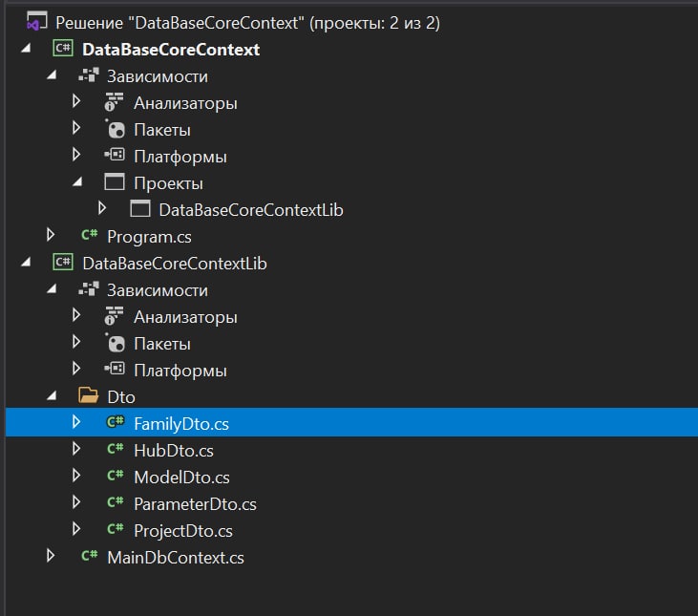The height and width of the screenshot is (616, 698).
Task: Click the Анализаторы icon in the DataBaseCoreContext project
Action: [x=114, y=102]
